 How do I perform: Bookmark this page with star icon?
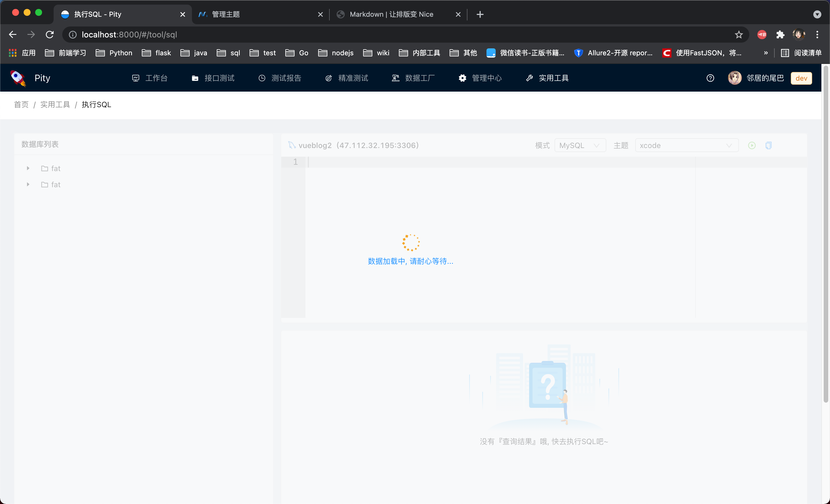739,35
